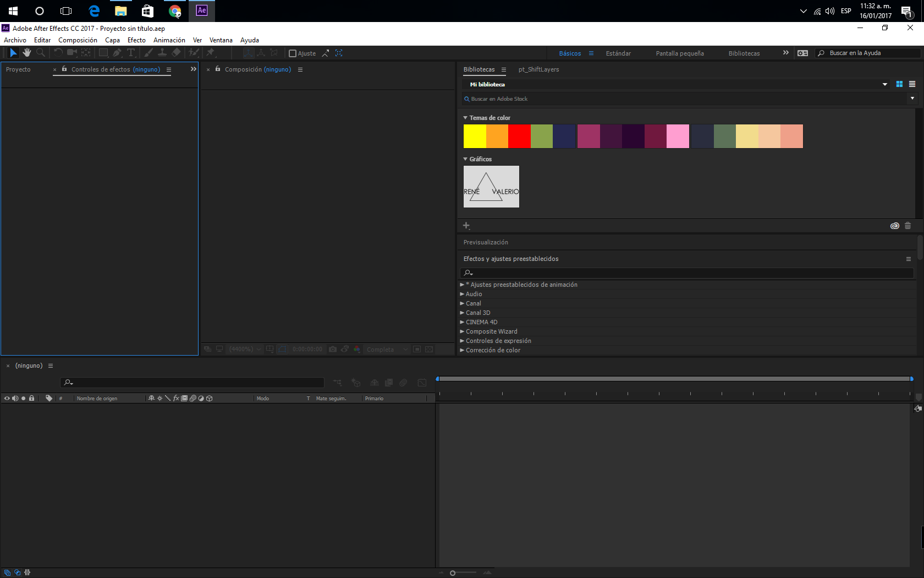Select the Clone Stamp tool

click(x=162, y=53)
